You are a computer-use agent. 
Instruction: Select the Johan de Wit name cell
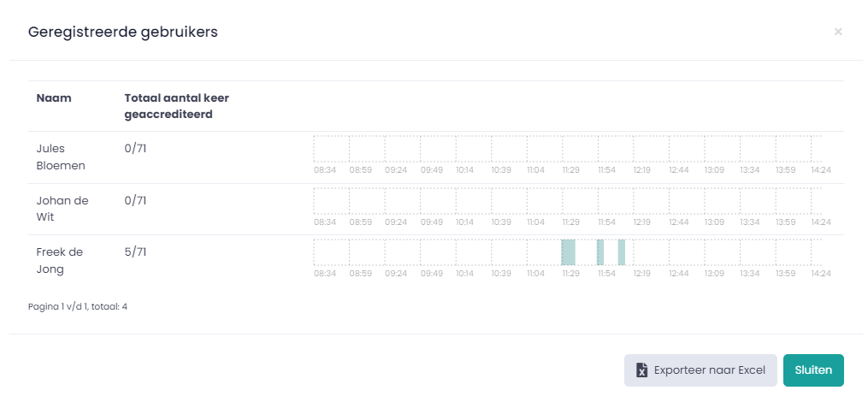(x=62, y=209)
